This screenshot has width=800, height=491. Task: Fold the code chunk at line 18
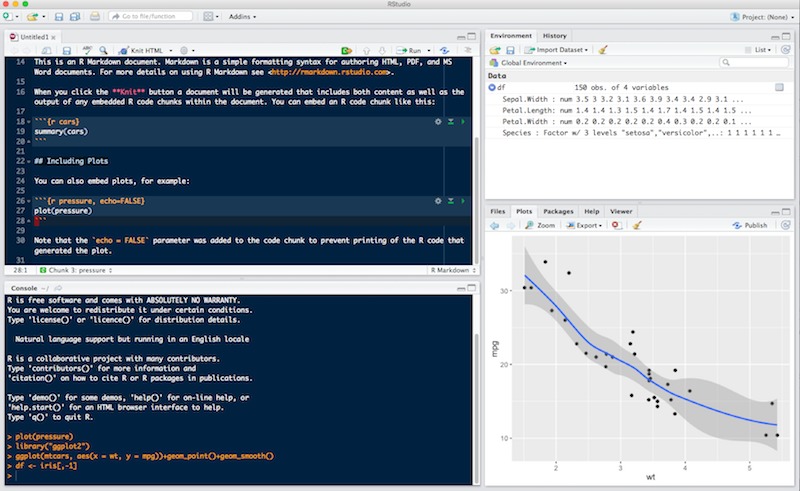click(27, 121)
